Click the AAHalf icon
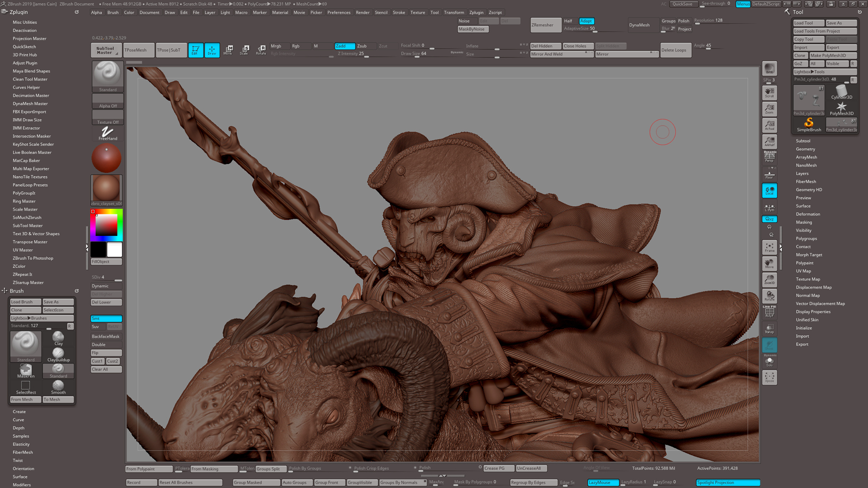Viewport: 868px width, 488px height. [x=769, y=141]
